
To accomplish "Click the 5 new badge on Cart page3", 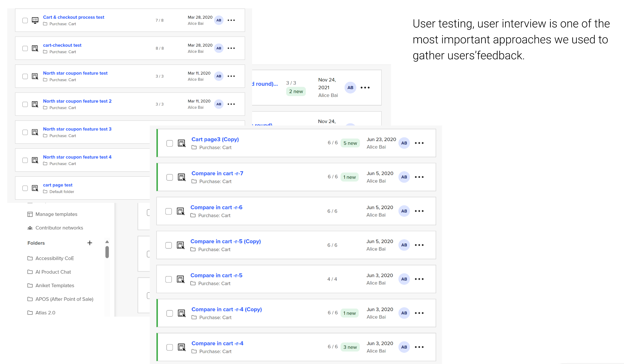I will 350,143.
